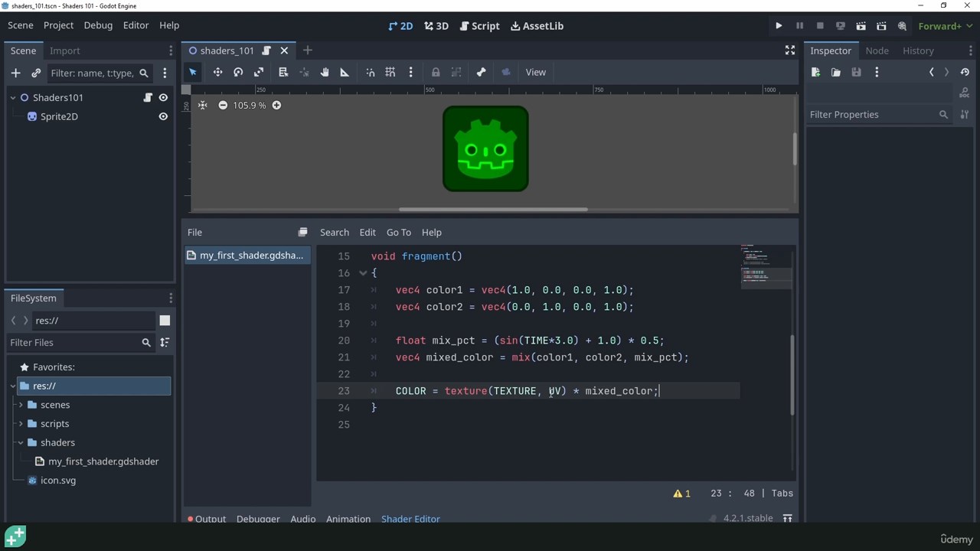The width and height of the screenshot is (980, 551).
Task: Open the skeleton options paint icon
Action: [x=481, y=72]
